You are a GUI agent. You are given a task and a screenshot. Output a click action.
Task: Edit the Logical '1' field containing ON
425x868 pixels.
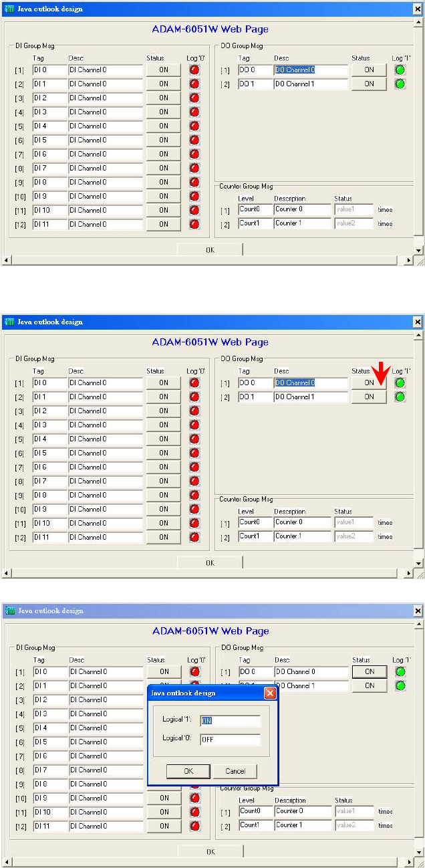[x=231, y=721]
